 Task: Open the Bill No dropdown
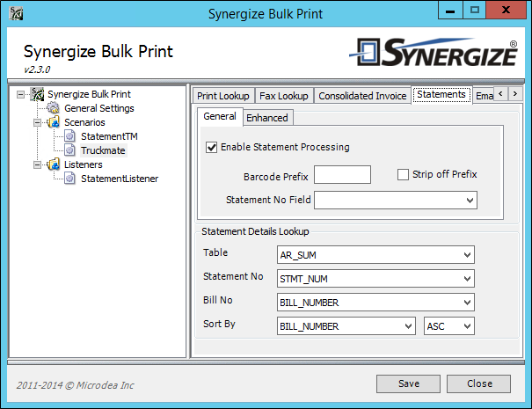coord(467,303)
